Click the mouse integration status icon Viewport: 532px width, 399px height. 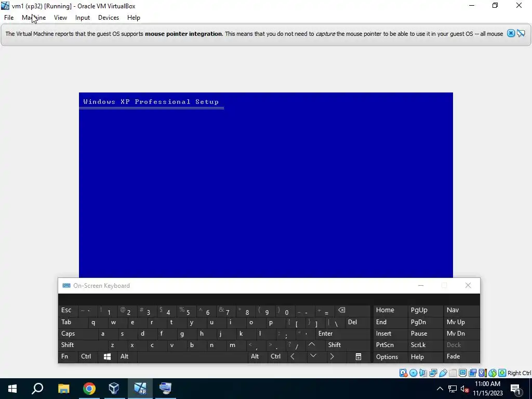(x=493, y=373)
